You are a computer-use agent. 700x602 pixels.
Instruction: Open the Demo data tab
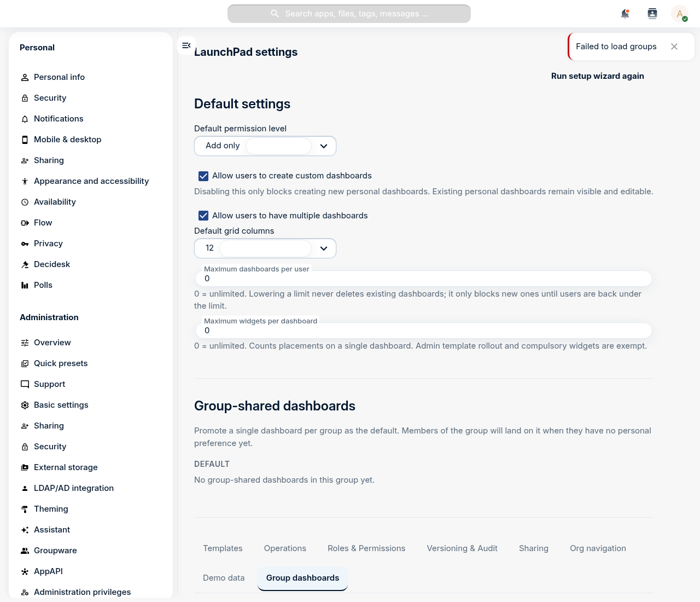click(x=224, y=578)
